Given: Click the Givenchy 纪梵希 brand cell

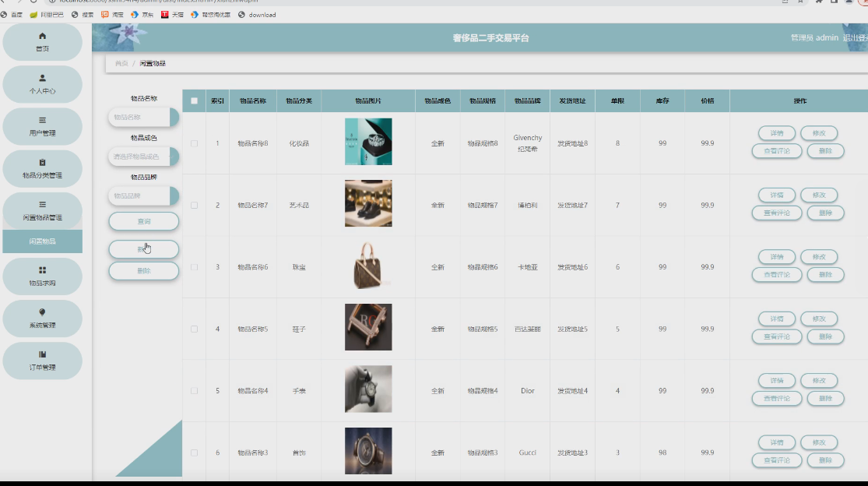Looking at the screenshot, I should (528, 143).
